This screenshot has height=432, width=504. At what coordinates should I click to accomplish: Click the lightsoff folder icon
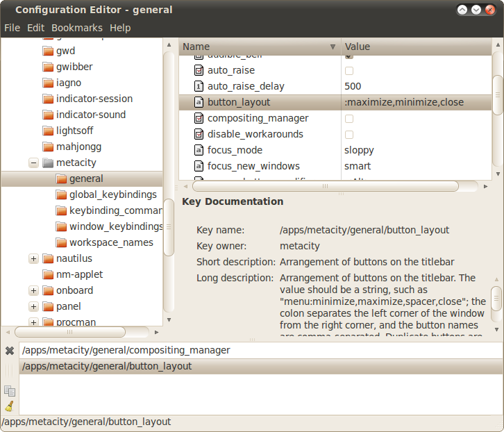(48, 131)
